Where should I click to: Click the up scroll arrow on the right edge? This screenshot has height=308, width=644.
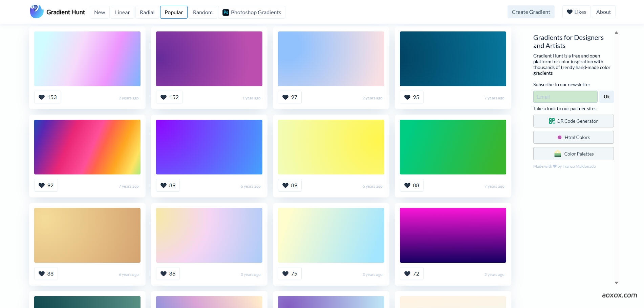(x=616, y=32)
